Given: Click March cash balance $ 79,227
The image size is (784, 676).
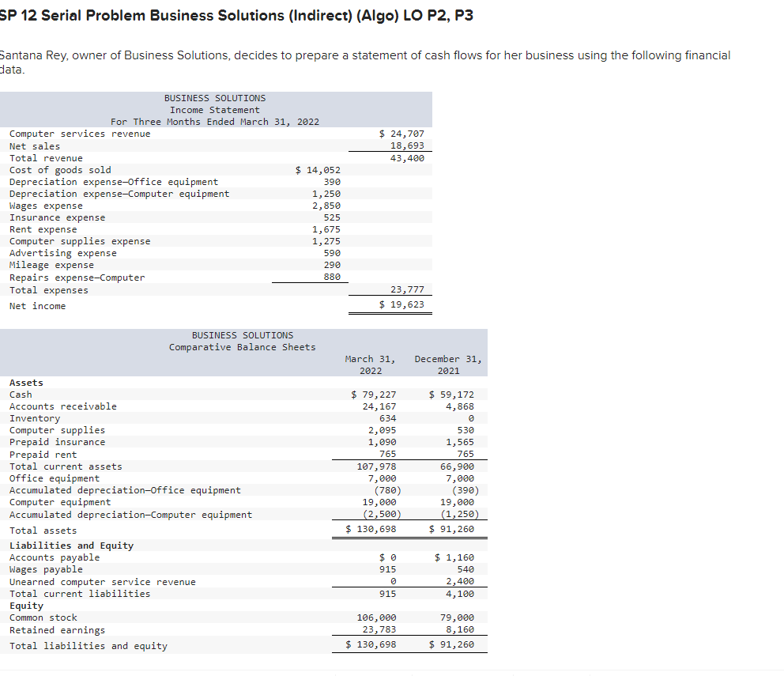Looking at the screenshot, I should coord(374,395).
